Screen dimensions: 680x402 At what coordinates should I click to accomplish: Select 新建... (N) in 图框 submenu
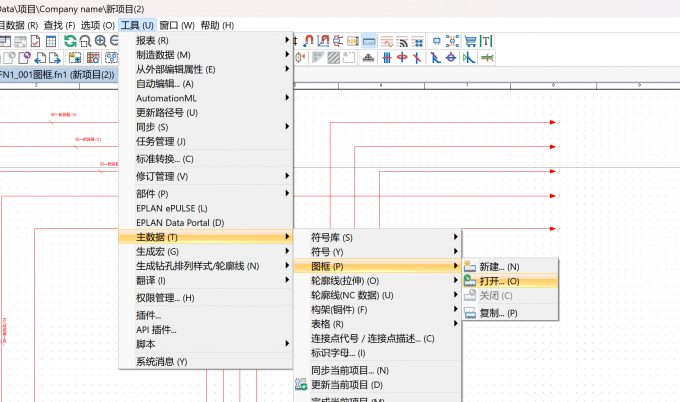(x=510, y=266)
